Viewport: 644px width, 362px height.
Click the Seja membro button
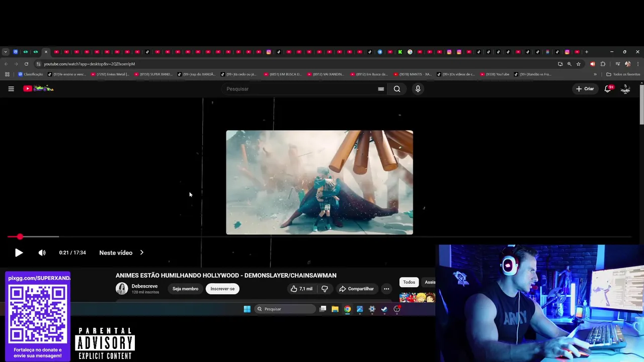pyautogui.click(x=185, y=289)
